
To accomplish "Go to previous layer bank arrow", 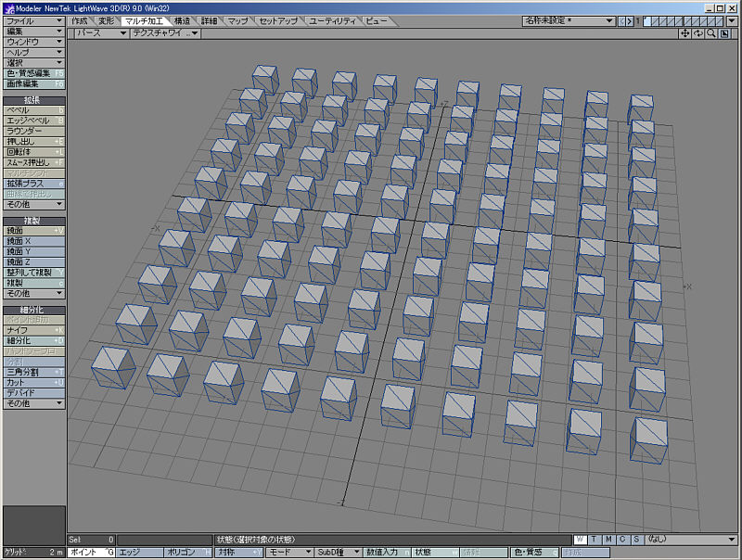I will point(622,20).
